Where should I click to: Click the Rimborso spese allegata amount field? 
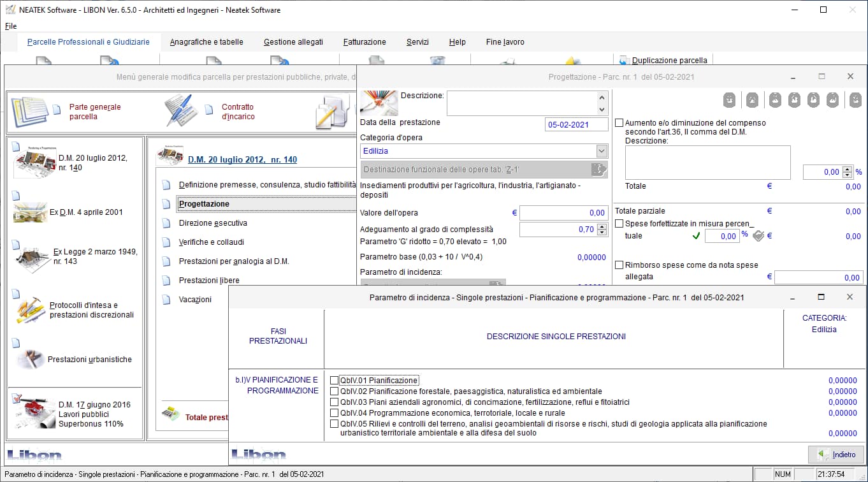tap(819, 277)
